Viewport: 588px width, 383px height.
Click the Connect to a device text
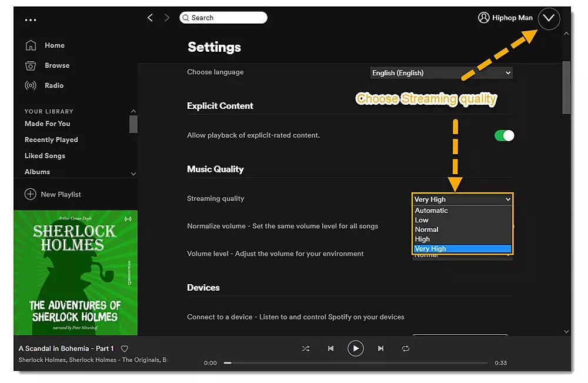click(296, 317)
